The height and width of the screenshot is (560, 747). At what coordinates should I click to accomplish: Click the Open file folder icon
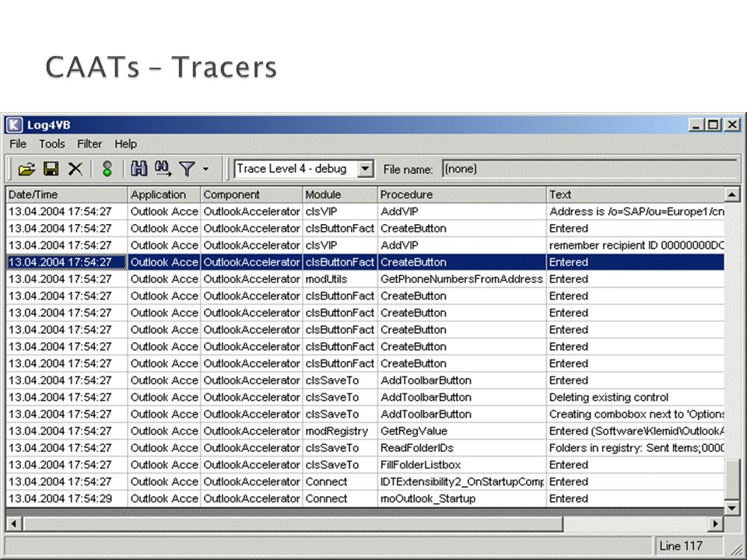[x=26, y=169]
